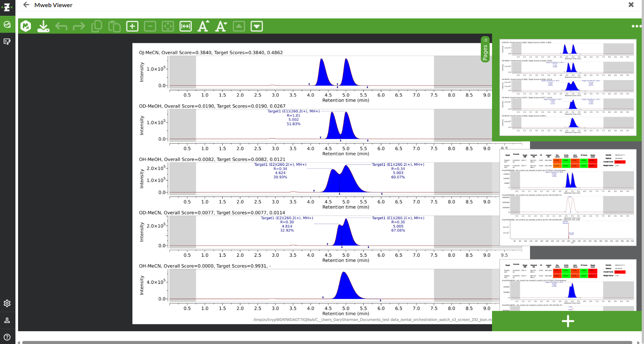Viewport: 644px width, 344px height.
Task: Collapse the Pages panel tab
Action: click(x=485, y=49)
